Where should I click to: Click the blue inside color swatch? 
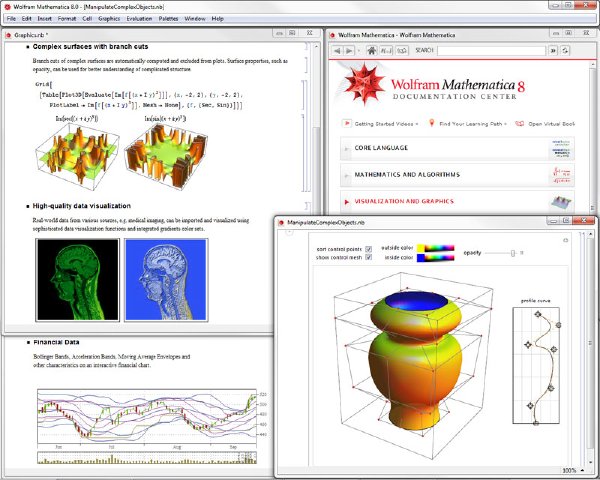click(x=420, y=258)
